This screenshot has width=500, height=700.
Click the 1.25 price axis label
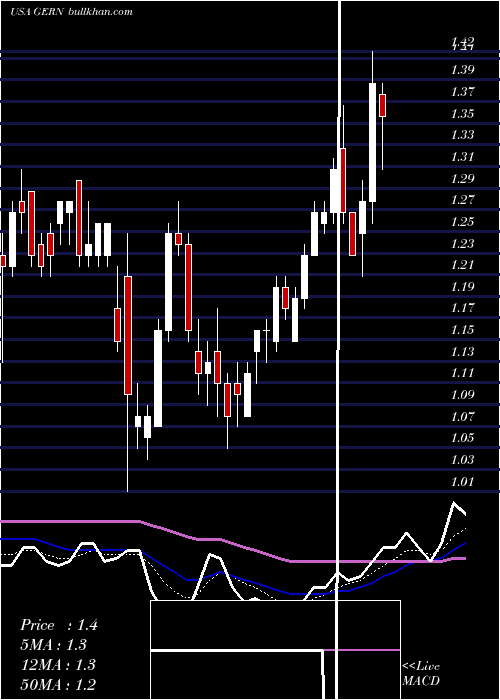[x=462, y=221]
